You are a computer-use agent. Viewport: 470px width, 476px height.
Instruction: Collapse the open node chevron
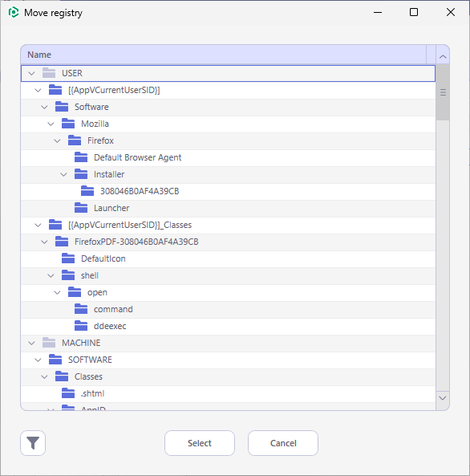point(57,292)
